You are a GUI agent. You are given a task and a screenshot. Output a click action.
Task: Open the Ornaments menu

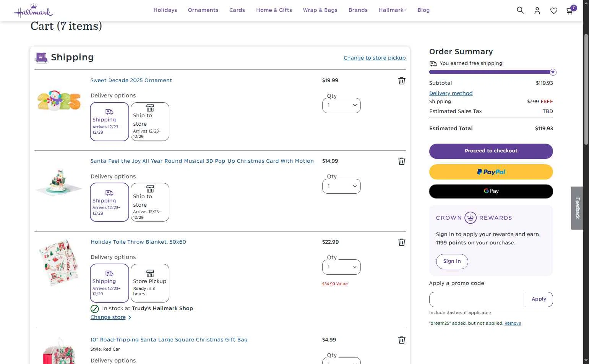[203, 10]
